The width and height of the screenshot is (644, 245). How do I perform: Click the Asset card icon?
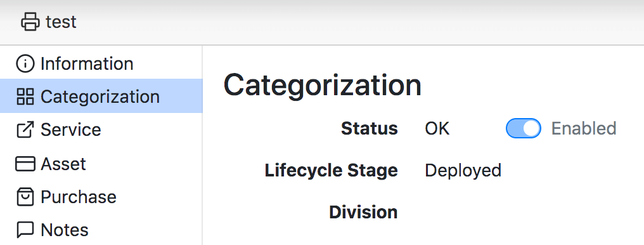(25, 164)
